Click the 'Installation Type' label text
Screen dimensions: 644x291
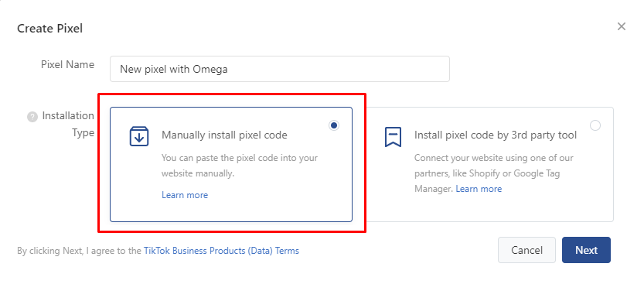coord(68,124)
